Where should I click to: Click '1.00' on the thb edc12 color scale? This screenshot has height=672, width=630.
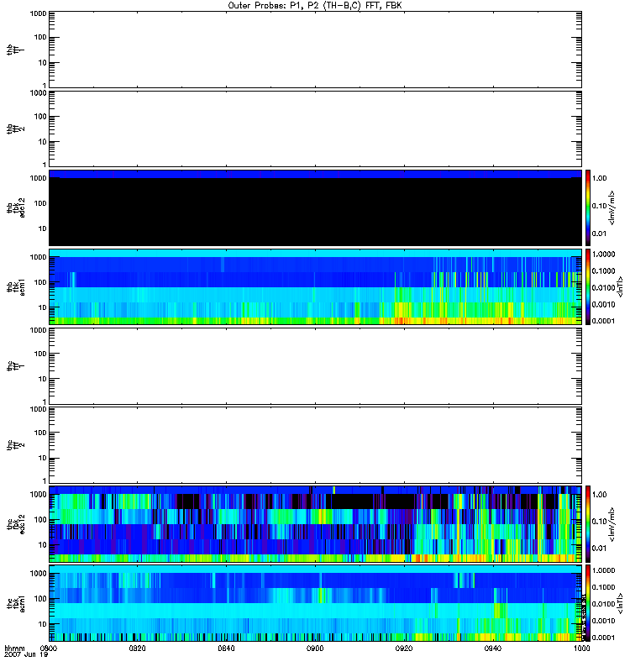coord(599,178)
